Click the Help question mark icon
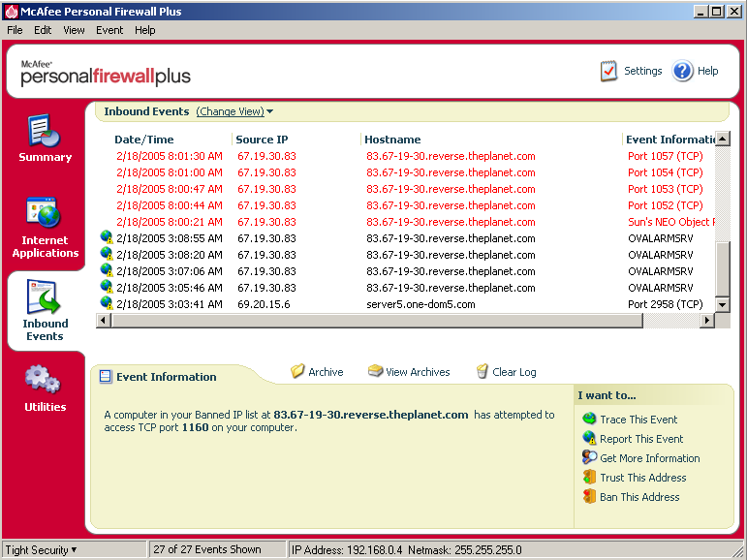This screenshot has height=560, width=747. point(683,71)
